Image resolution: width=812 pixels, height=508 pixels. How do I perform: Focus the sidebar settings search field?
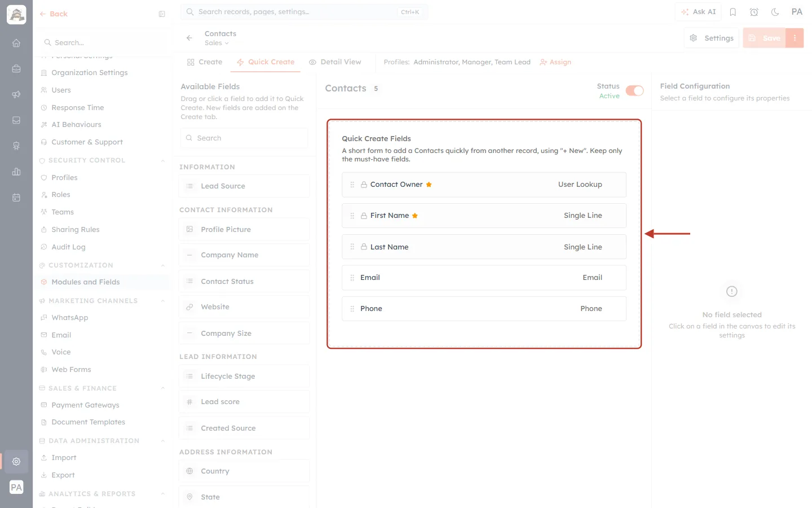(103, 43)
